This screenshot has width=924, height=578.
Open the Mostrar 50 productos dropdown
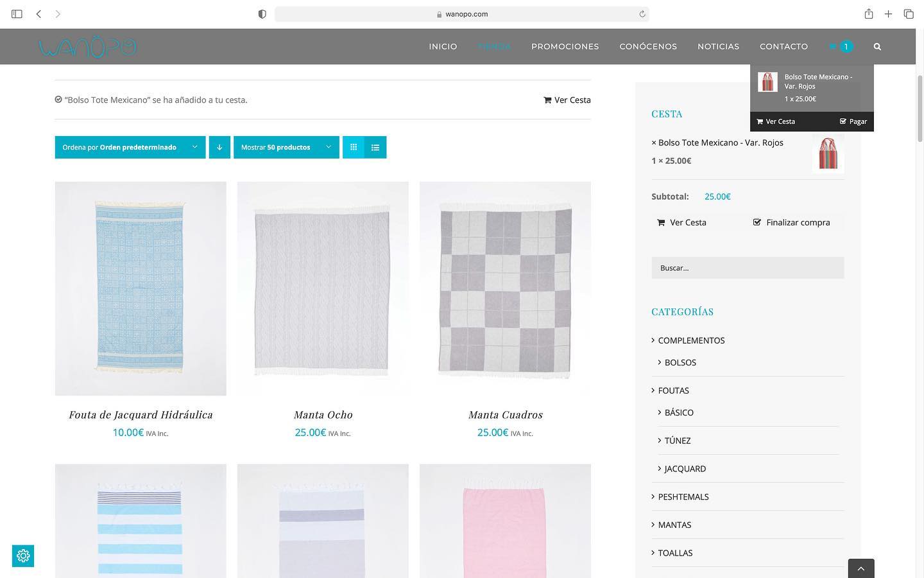coord(286,147)
